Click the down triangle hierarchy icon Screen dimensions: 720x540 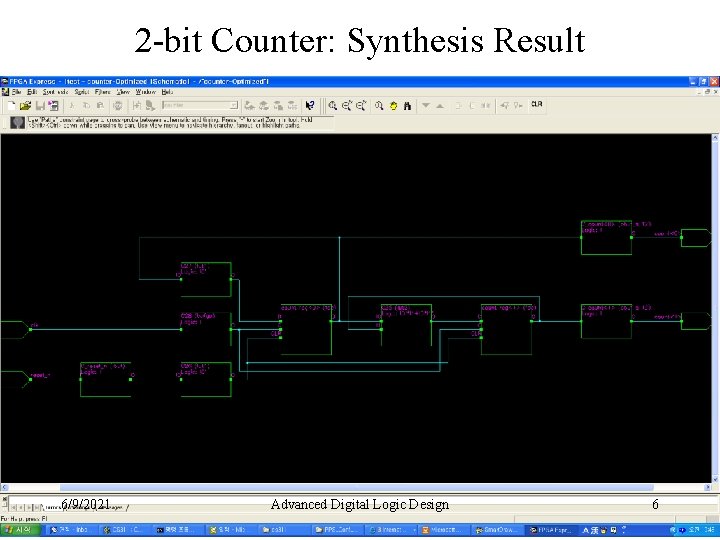[x=426, y=106]
